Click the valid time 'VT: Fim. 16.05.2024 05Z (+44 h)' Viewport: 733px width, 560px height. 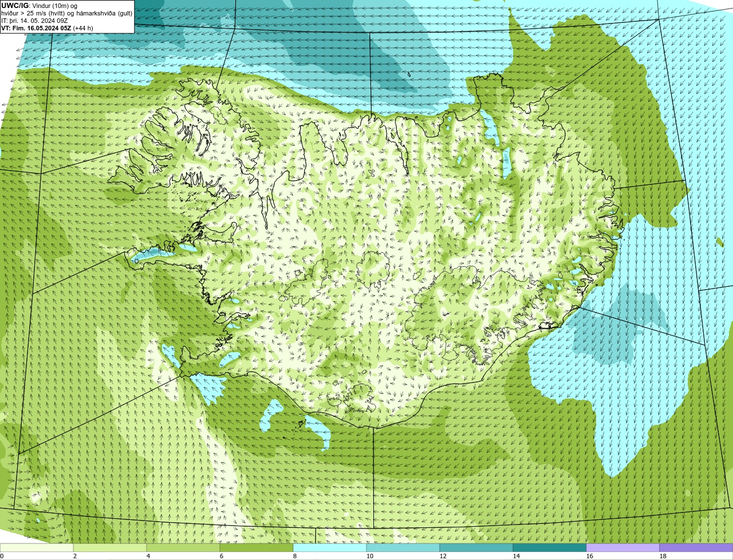47,27
